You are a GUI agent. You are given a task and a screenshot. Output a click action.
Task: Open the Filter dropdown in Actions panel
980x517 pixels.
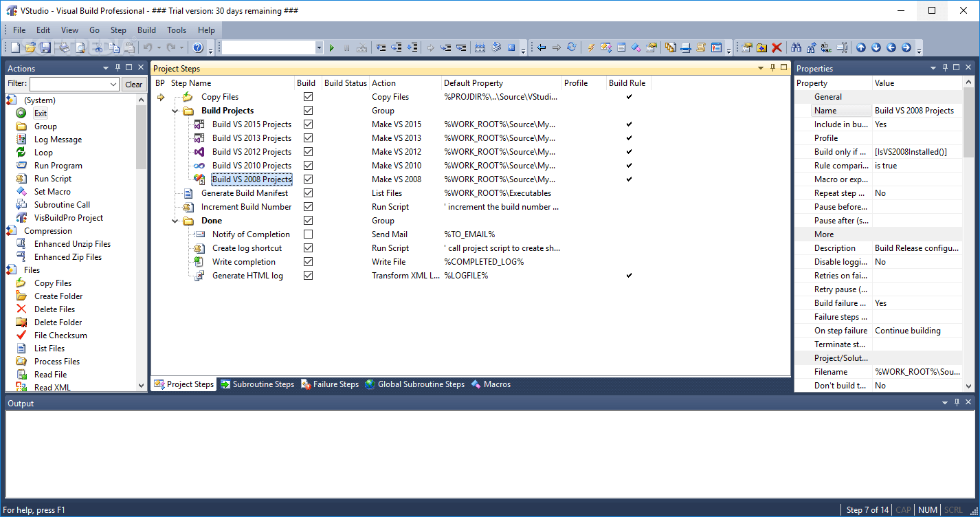click(114, 84)
